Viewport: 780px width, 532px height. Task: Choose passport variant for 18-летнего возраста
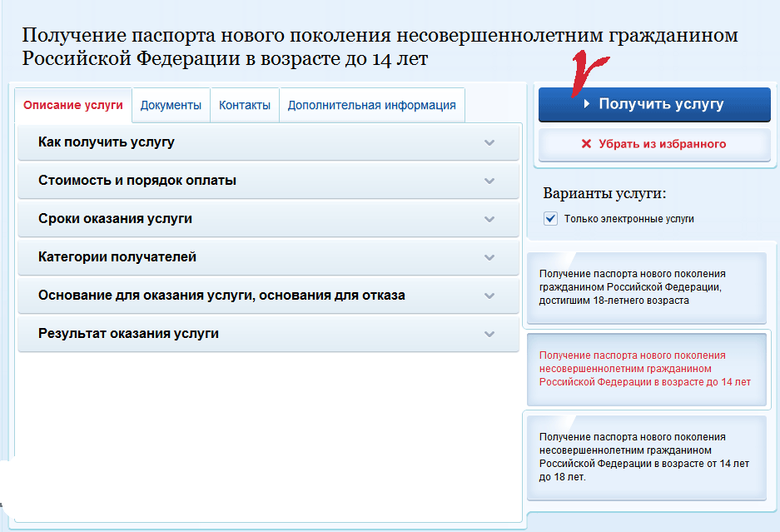645,287
